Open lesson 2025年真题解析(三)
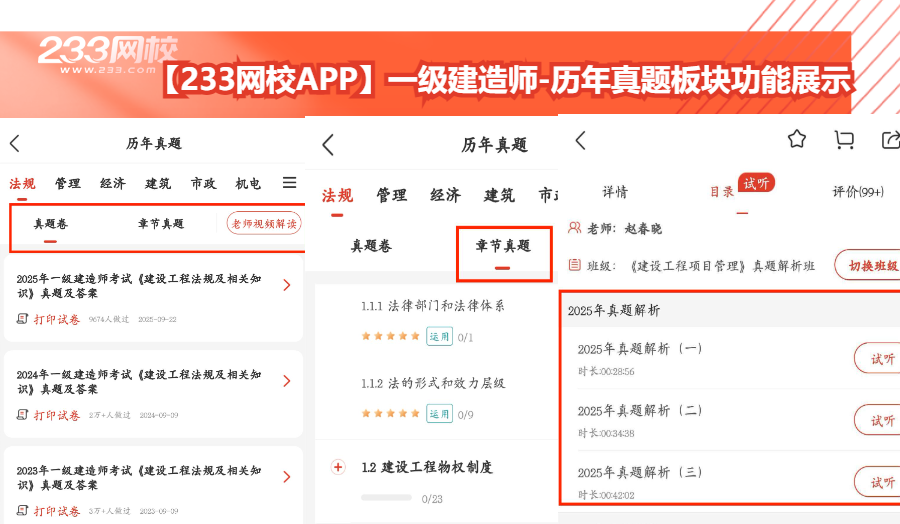Image resolution: width=900 pixels, height=524 pixels. (640, 472)
